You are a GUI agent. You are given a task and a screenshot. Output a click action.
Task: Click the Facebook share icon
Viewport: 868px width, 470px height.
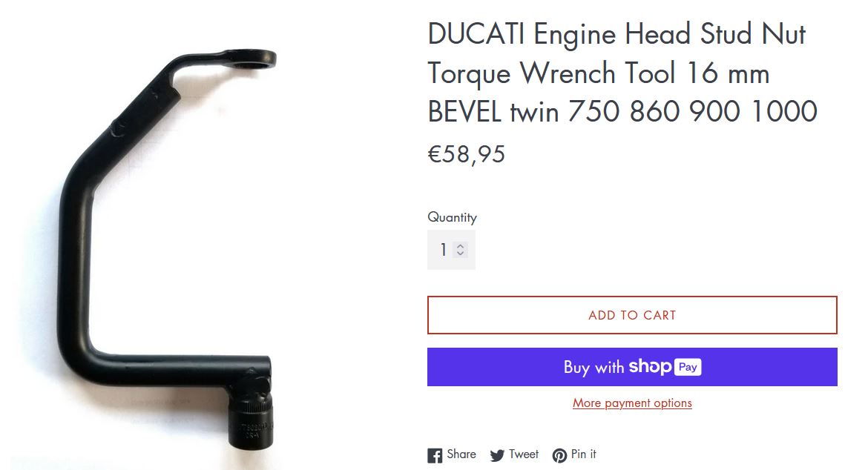435,455
